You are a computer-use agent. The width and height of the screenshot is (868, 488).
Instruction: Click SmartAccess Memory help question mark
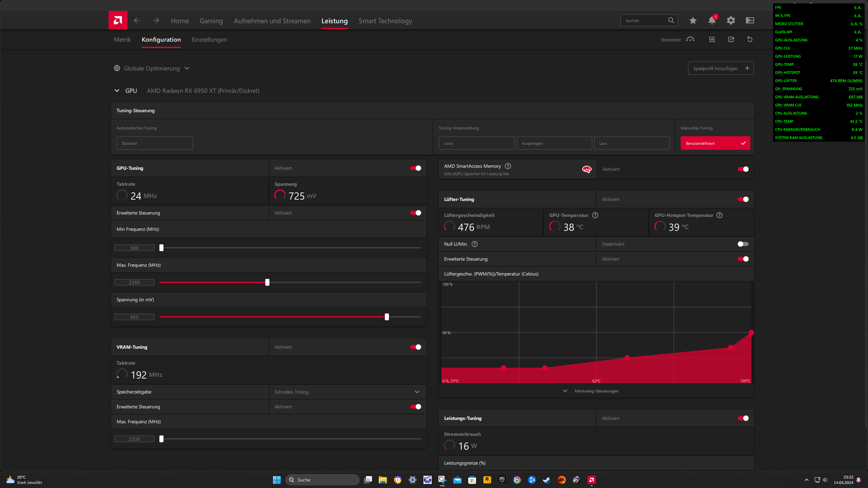pyautogui.click(x=508, y=166)
